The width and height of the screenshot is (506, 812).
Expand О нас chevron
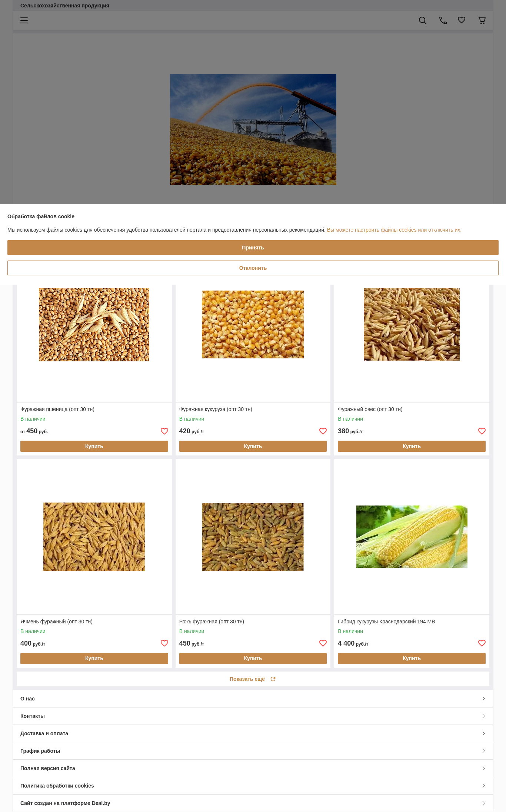pyautogui.click(x=484, y=699)
